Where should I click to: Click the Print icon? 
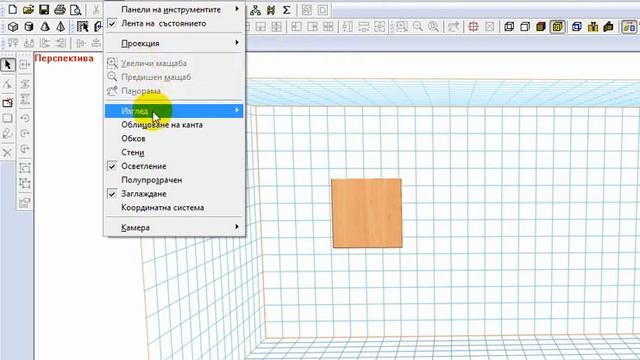click(60, 10)
